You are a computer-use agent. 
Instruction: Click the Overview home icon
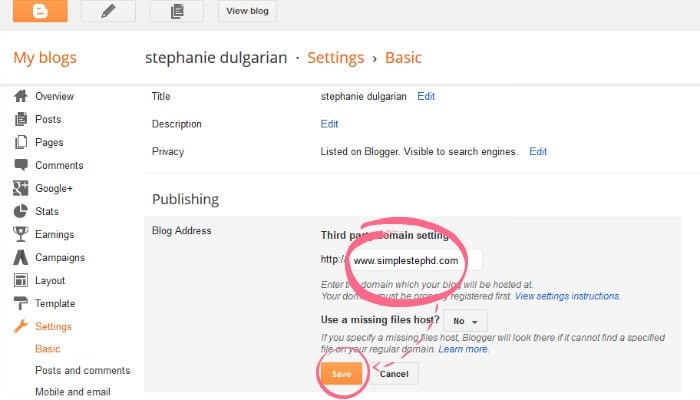(x=21, y=96)
